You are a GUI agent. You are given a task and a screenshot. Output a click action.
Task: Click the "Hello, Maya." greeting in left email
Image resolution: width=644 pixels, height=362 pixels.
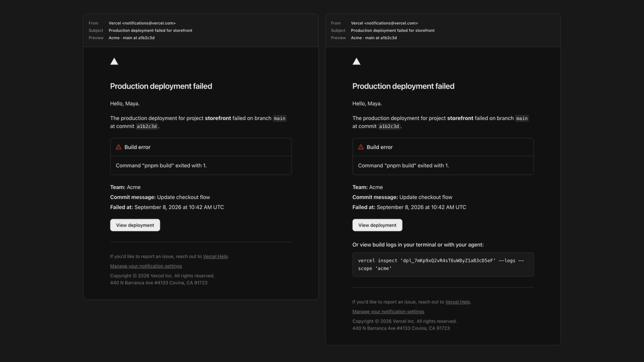pos(125,104)
